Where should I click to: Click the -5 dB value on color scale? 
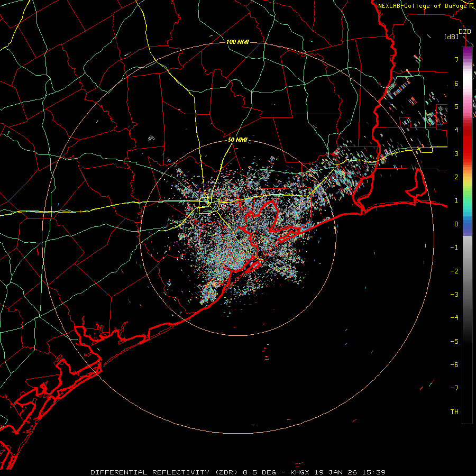point(454,341)
